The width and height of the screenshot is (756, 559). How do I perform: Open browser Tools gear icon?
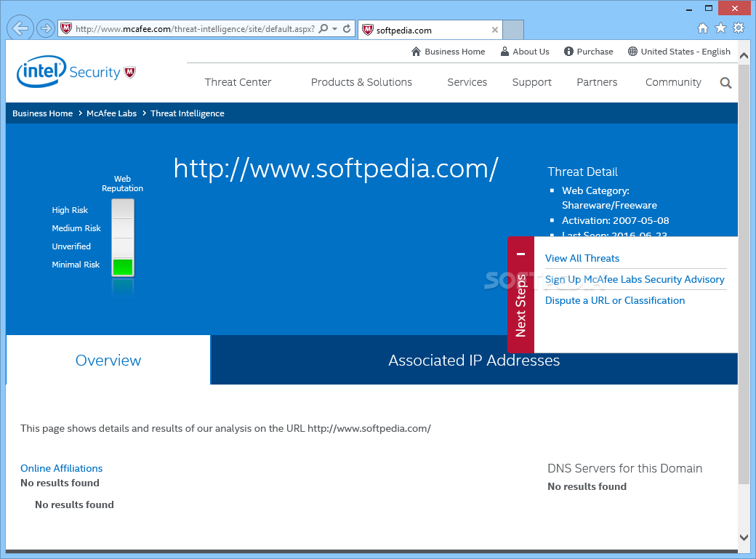tap(739, 28)
